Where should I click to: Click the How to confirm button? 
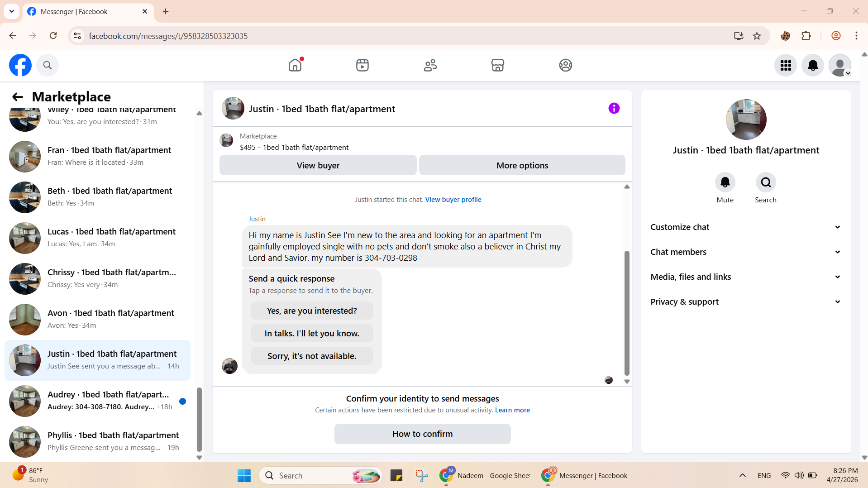pyautogui.click(x=423, y=434)
